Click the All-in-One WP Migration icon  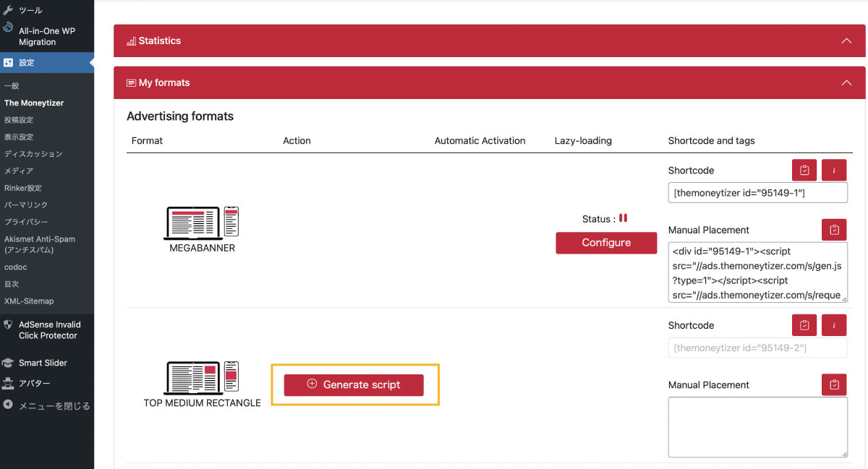pyautogui.click(x=8, y=27)
